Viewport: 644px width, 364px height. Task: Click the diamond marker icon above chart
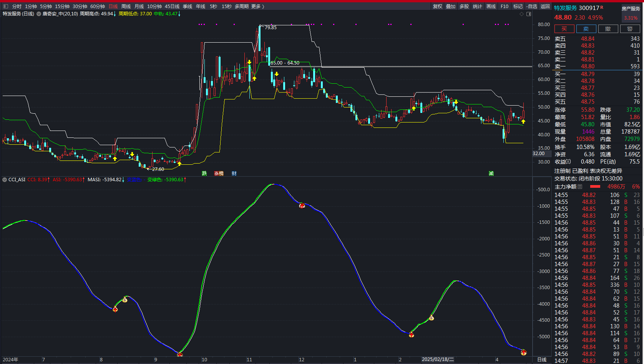coord(521,14)
